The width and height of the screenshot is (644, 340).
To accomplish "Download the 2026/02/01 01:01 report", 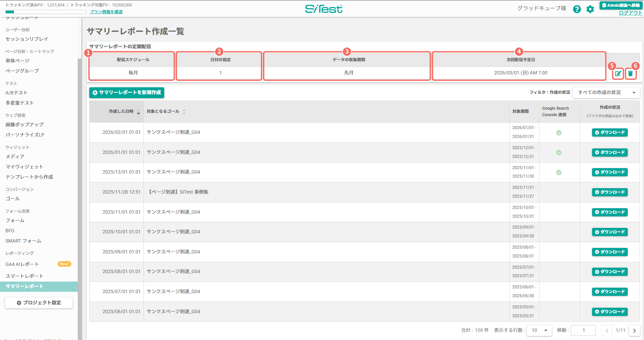I will pyautogui.click(x=610, y=132).
